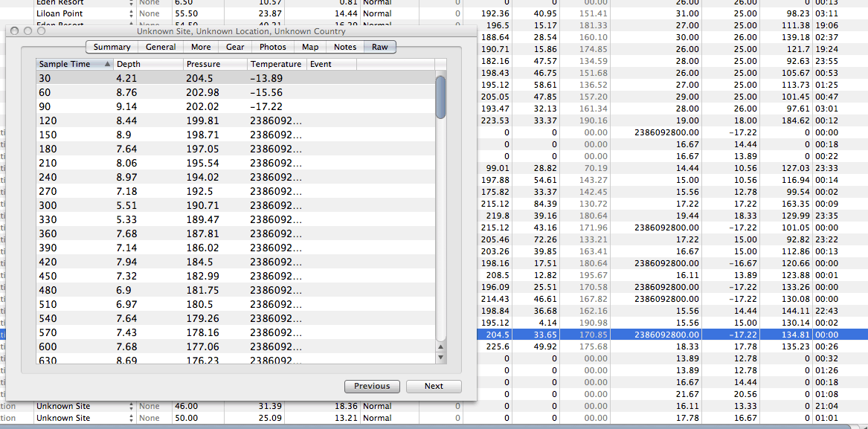Click the scroll down arrow in sample table

point(441,358)
